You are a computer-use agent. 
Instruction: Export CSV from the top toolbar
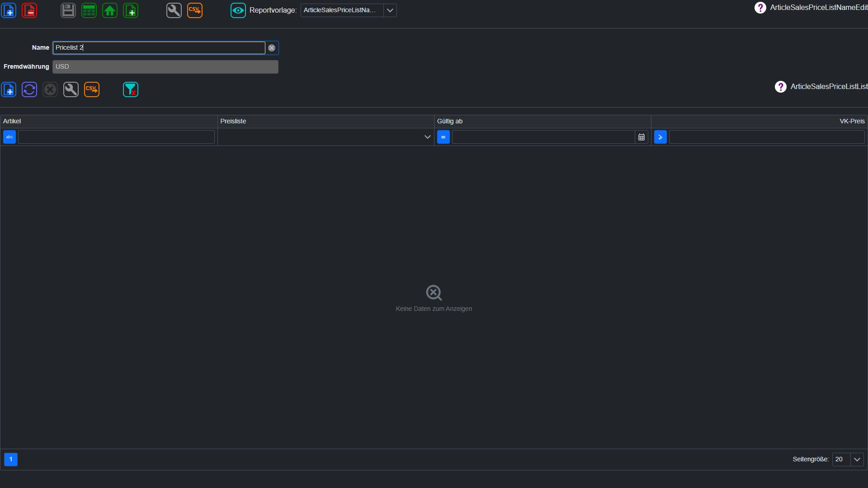point(195,10)
